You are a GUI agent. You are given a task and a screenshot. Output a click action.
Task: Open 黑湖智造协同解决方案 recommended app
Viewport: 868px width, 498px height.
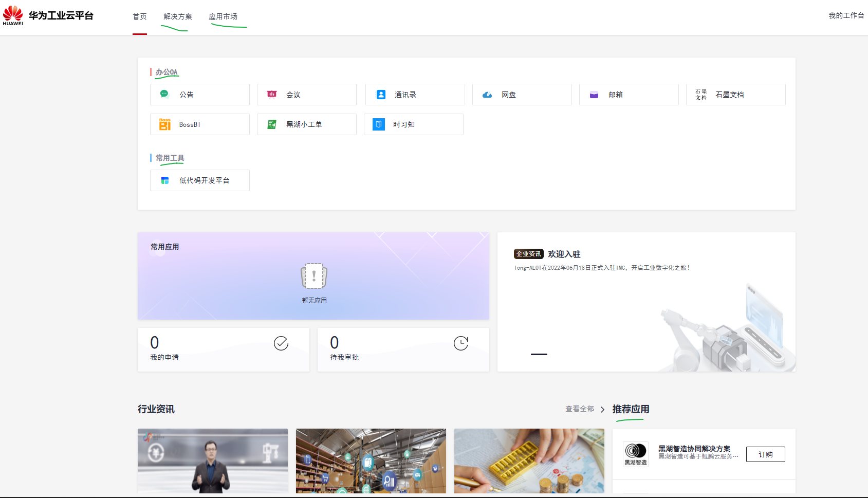pos(694,449)
